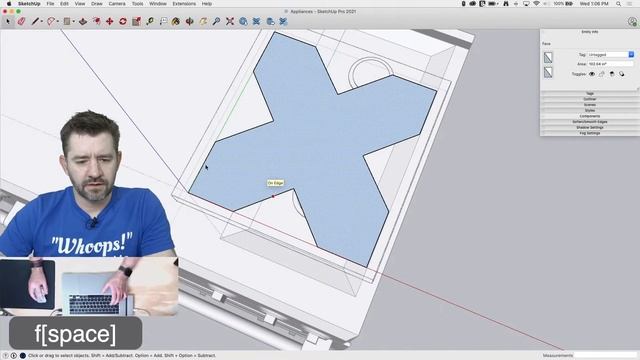Select the Rectangle shape tool

[67, 21]
